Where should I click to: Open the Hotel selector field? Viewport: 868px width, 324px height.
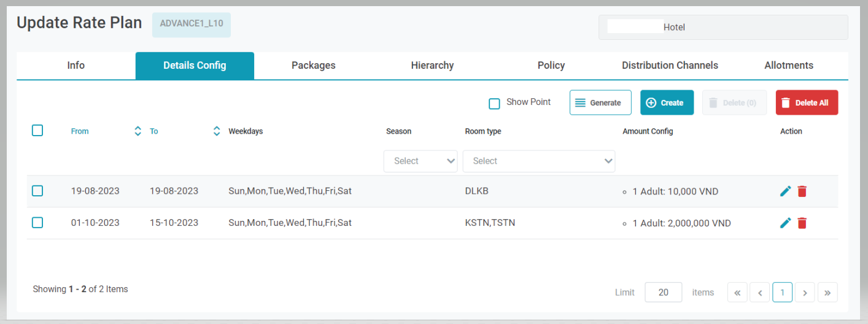[x=723, y=28]
